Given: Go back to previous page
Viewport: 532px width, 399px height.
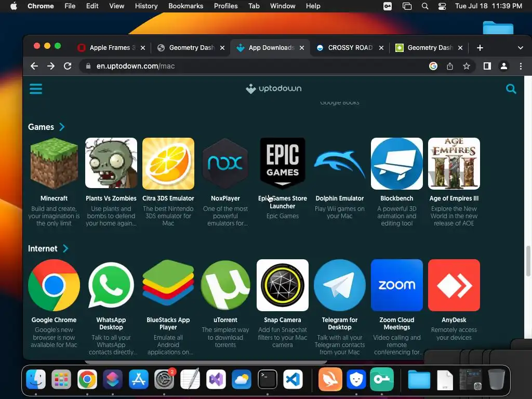Looking at the screenshot, I should pyautogui.click(x=34, y=66).
